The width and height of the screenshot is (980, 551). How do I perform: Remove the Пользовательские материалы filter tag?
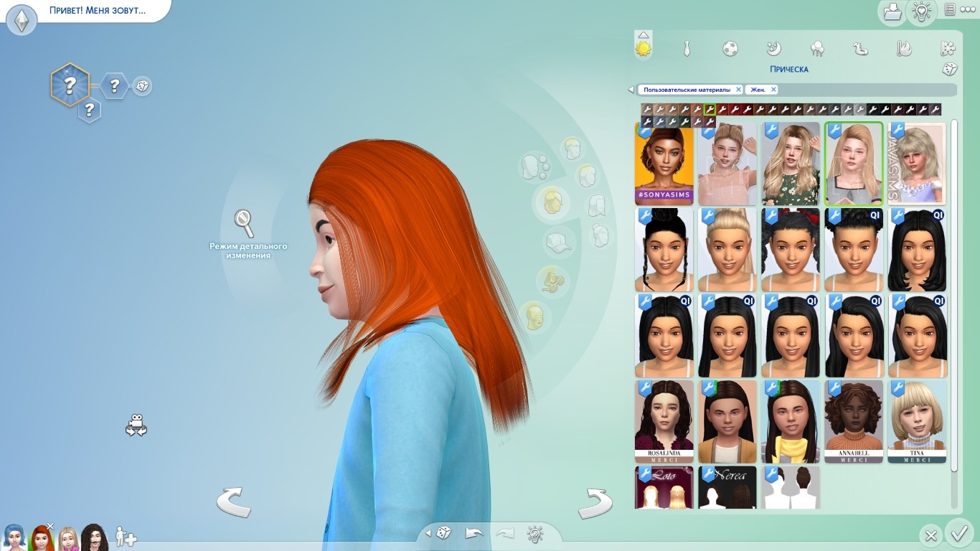click(x=738, y=90)
